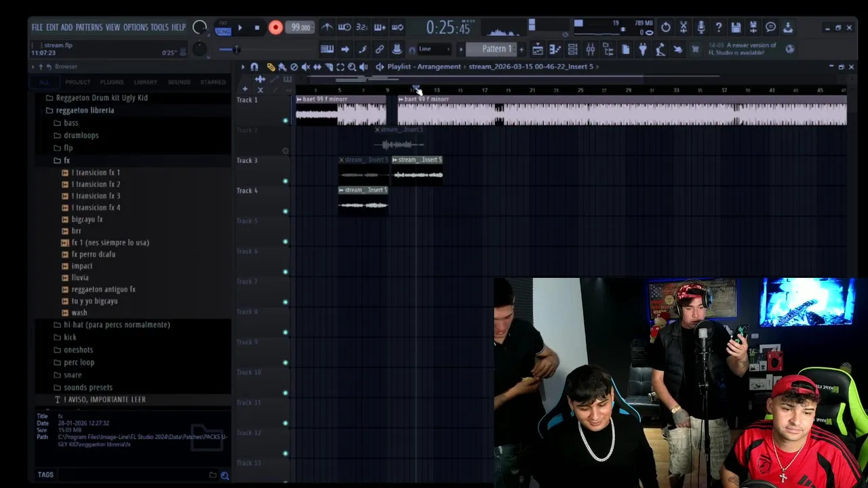Toggle step editing mode button

click(x=362, y=49)
